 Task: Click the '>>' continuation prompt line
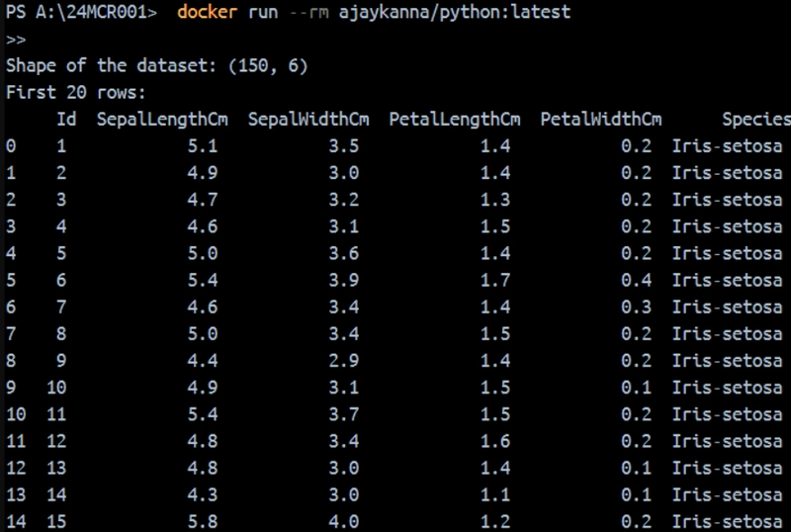tap(16, 40)
